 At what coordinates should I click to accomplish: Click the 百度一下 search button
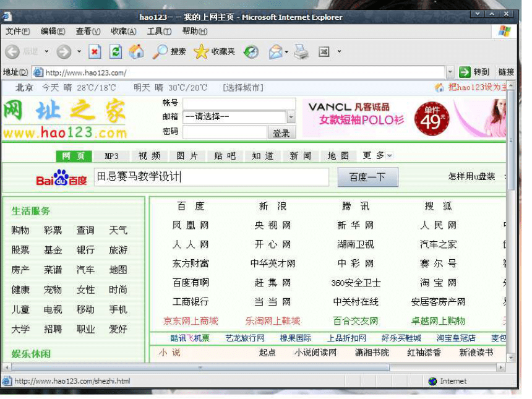tap(368, 177)
